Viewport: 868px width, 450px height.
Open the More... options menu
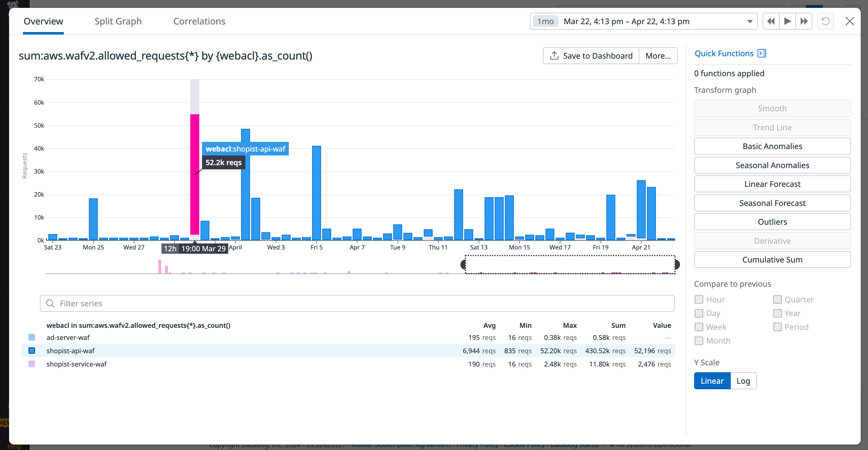(658, 55)
